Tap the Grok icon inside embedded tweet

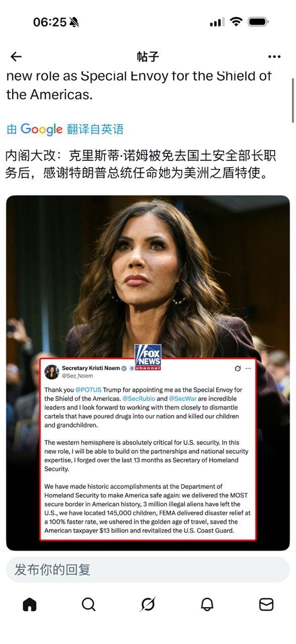pyautogui.click(x=238, y=368)
